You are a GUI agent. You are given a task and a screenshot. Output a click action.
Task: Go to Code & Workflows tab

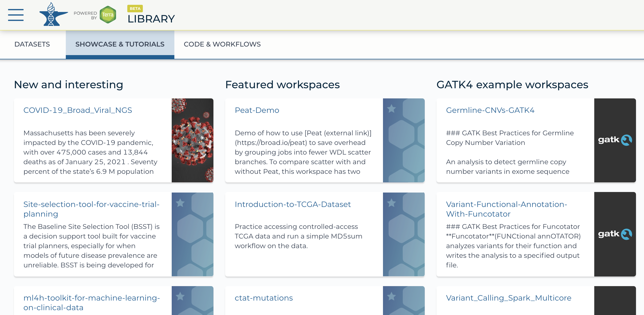tap(222, 44)
